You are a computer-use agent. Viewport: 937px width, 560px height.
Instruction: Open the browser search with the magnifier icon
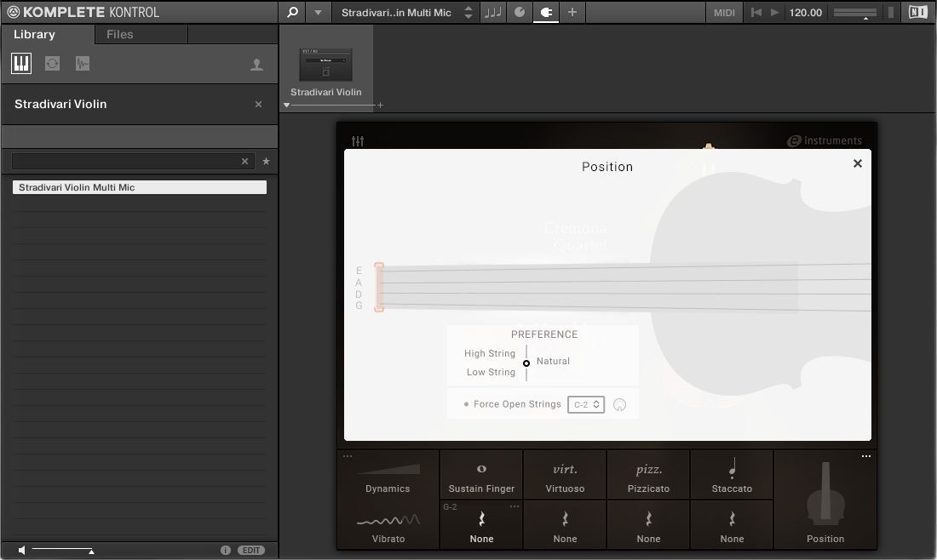290,12
